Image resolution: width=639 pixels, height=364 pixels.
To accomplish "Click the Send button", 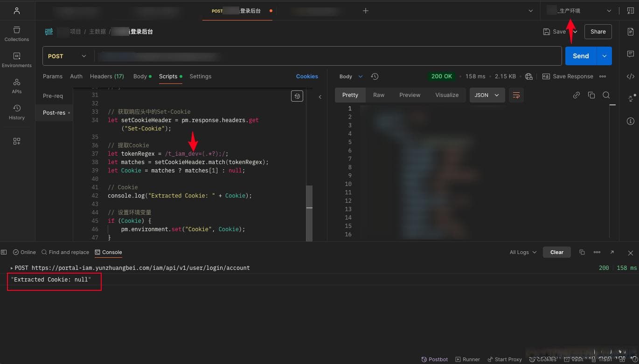I will point(581,56).
